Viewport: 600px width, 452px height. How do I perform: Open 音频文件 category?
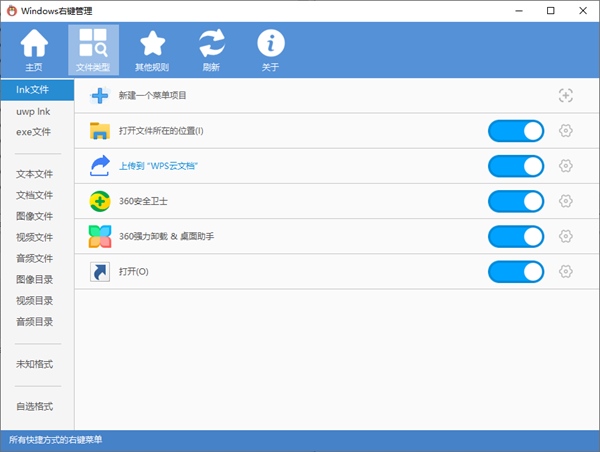tap(34, 258)
